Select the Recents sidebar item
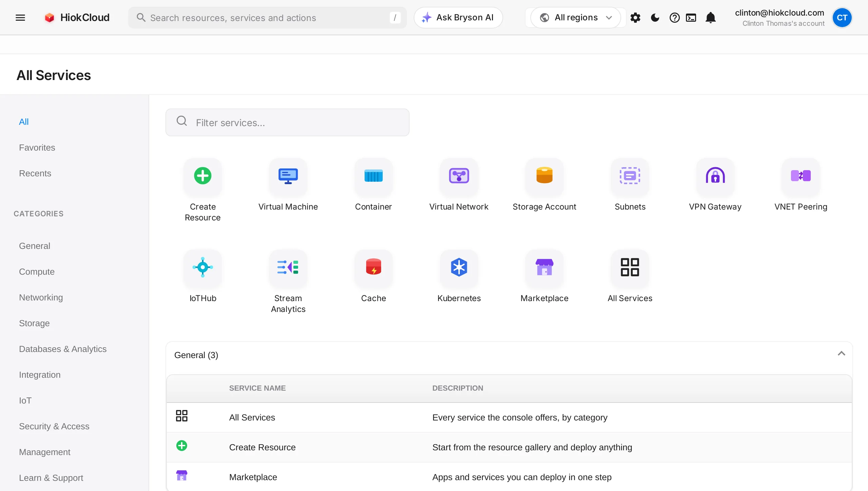Screen dimensions: 868x491 coord(35,173)
